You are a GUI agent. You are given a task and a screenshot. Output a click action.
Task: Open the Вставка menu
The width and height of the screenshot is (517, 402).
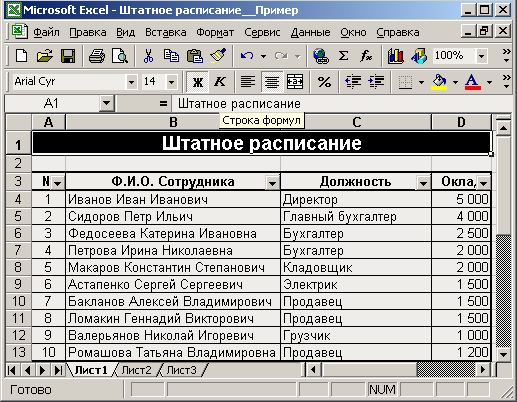(166, 32)
